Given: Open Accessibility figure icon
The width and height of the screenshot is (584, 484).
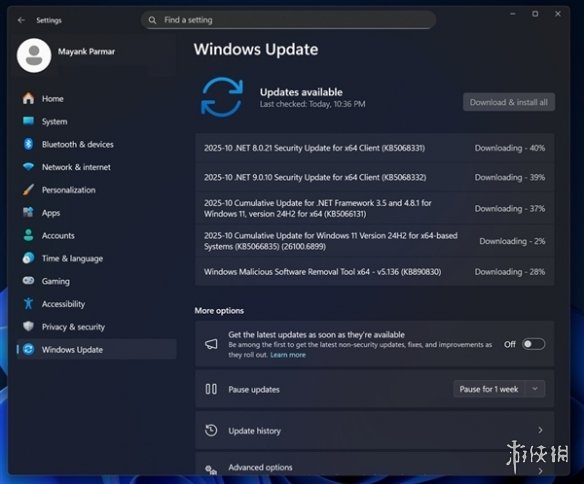Looking at the screenshot, I should (28, 304).
